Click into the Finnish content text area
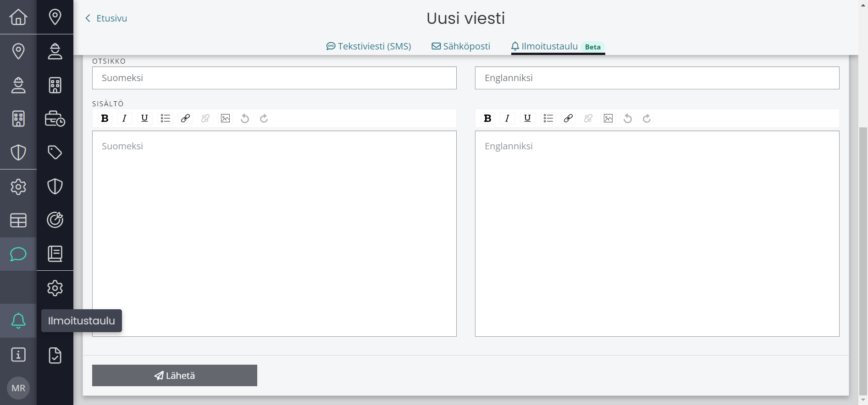 click(x=274, y=234)
